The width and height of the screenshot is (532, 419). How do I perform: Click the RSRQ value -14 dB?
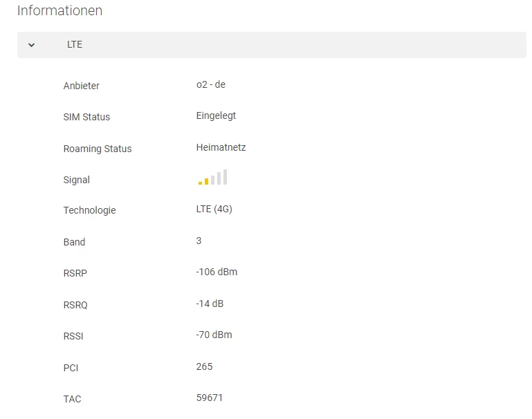pyautogui.click(x=210, y=304)
